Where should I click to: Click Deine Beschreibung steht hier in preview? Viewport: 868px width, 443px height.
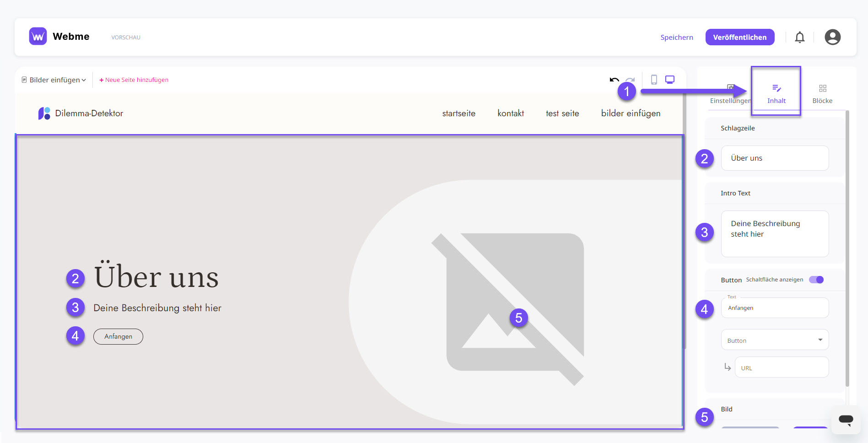coord(157,308)
